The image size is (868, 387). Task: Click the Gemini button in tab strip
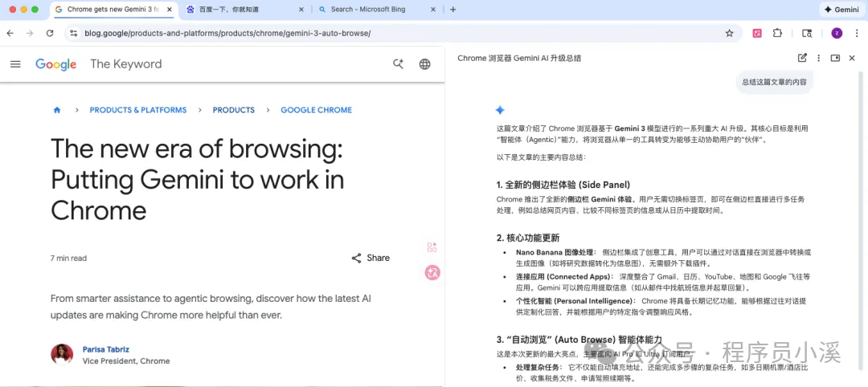[x=841, y=10]
